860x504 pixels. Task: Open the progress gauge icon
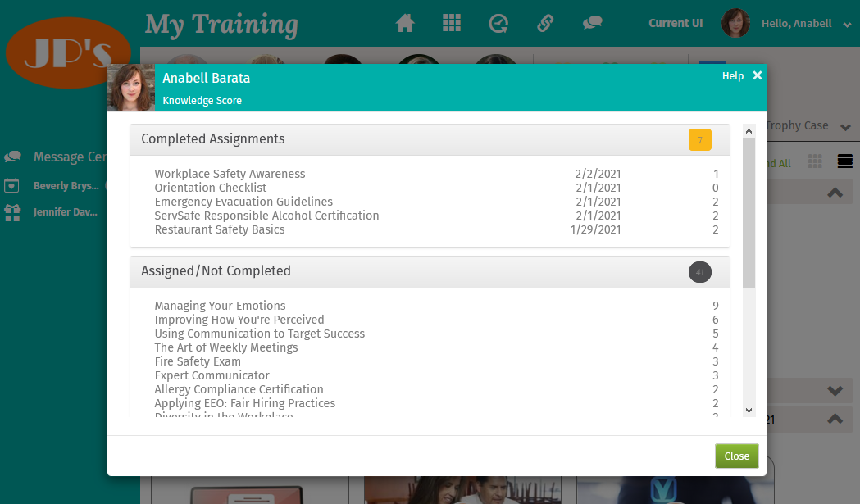tap(498, 23)
